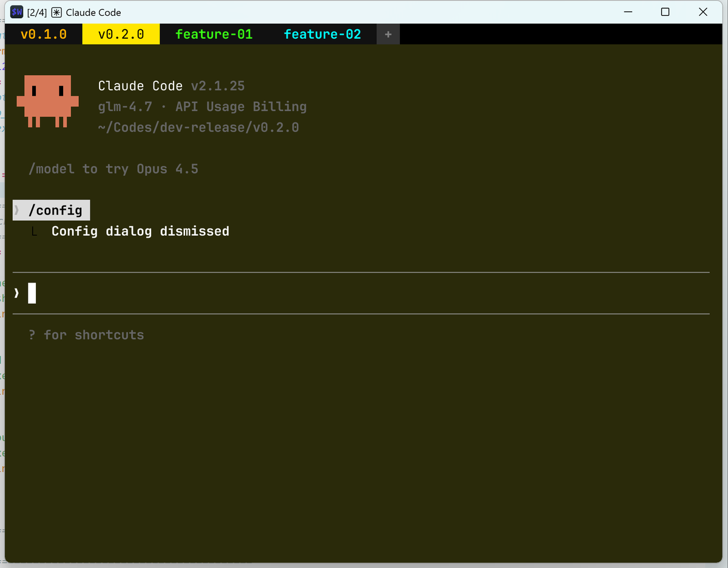Screen dimensions: 728x568
Task: Select the v0.2.0 tab
Action: (121, 35)
